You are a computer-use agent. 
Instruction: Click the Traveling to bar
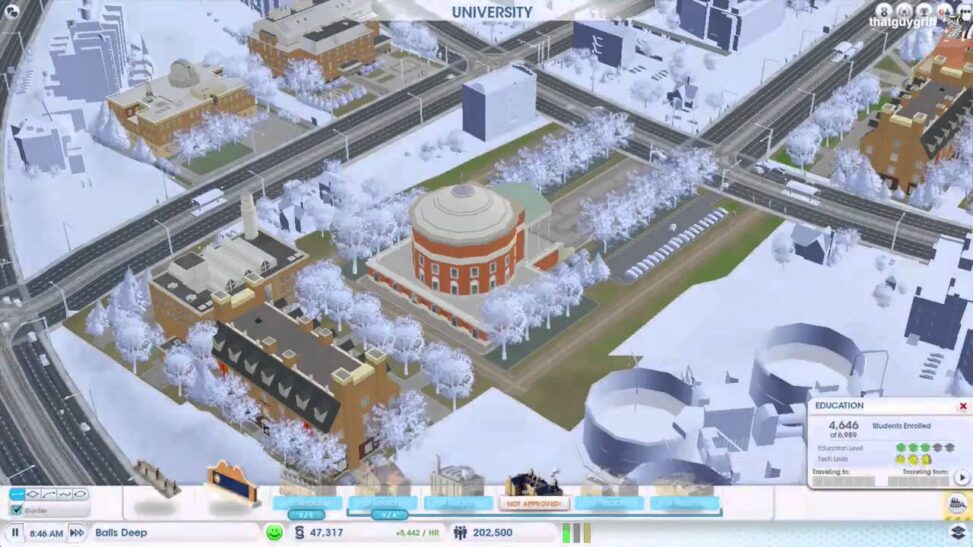[843, 481]
